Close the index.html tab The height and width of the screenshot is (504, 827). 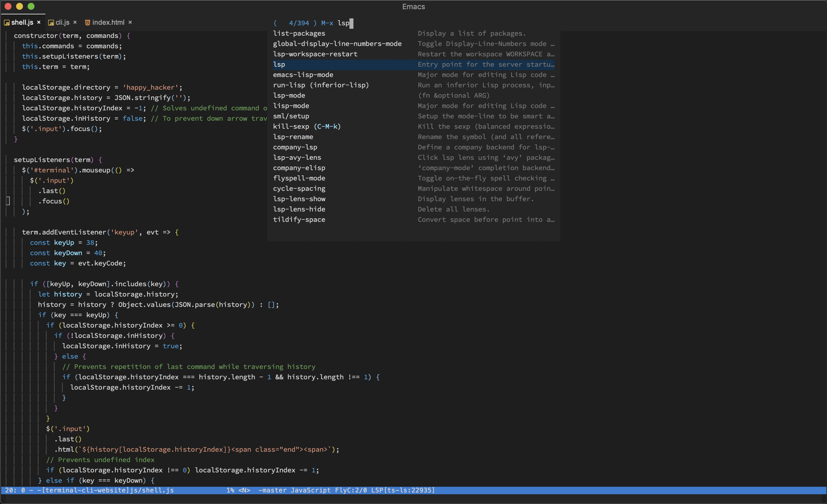(x=130, y=22)
